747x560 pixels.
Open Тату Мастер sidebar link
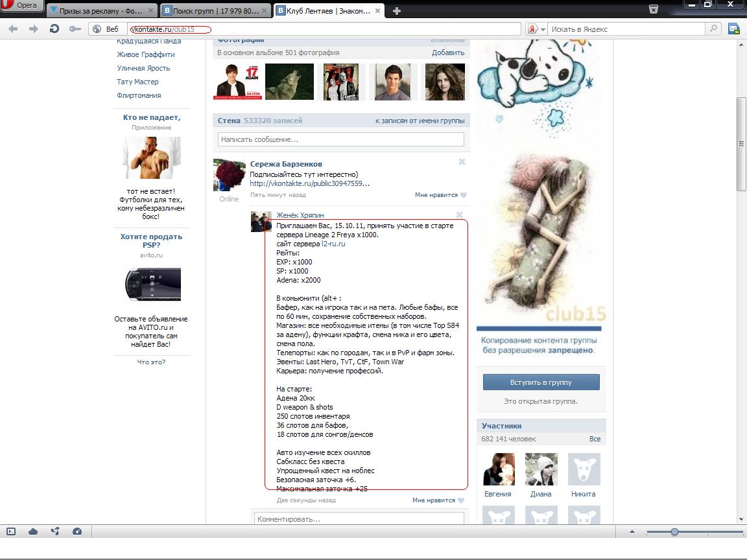pyautogui.click(x=137, y=82)
